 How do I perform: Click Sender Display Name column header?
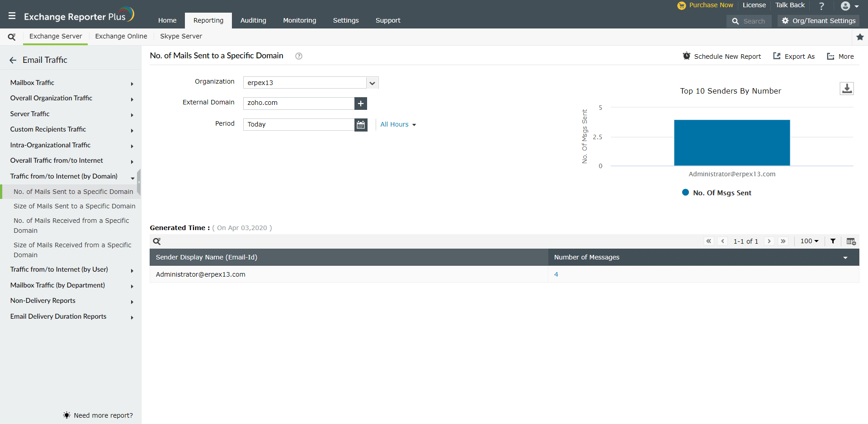point(349,257)
